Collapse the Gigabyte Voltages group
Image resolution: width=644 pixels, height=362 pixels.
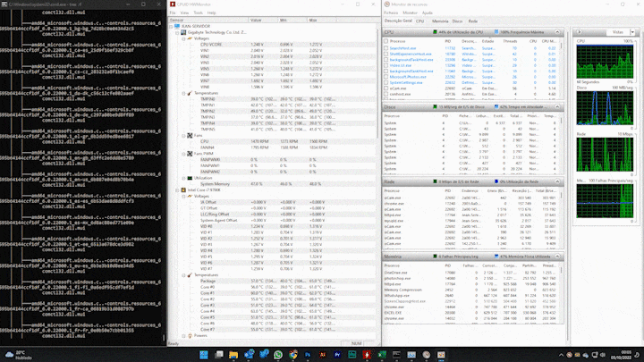[183, 38]
